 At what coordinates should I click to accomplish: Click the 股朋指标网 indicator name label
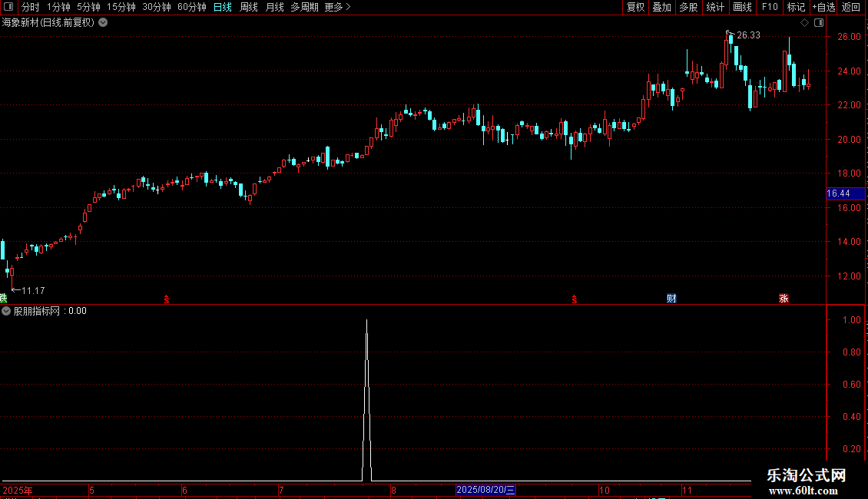[x=37, y=311]
